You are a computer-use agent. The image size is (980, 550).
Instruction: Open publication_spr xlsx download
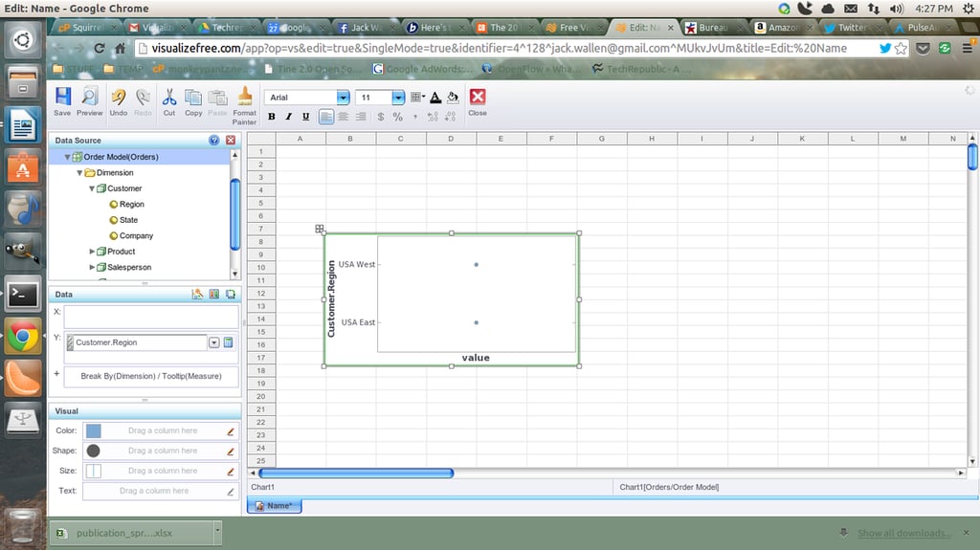131,533
